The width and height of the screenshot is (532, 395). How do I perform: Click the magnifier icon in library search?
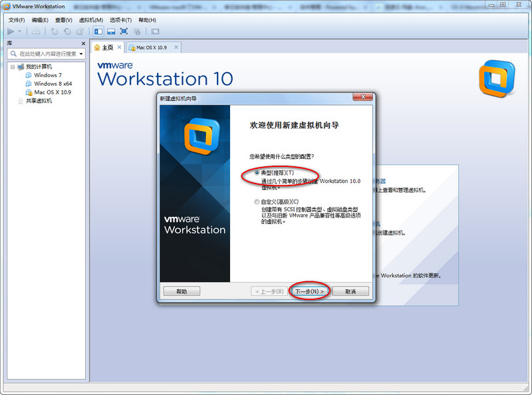[13, 54]
